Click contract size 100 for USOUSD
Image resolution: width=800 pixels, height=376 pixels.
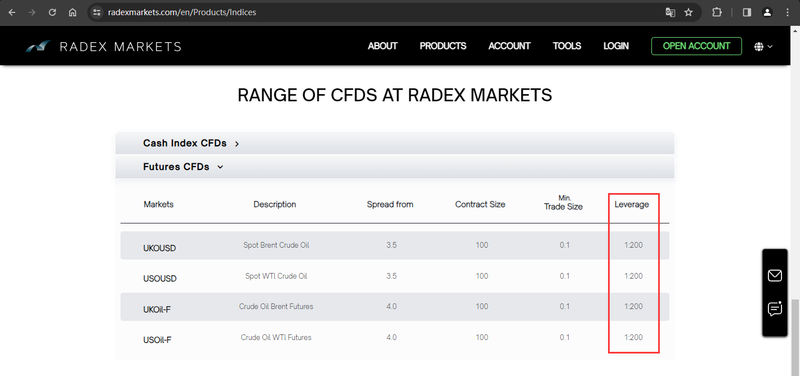[x=482, y=276]
